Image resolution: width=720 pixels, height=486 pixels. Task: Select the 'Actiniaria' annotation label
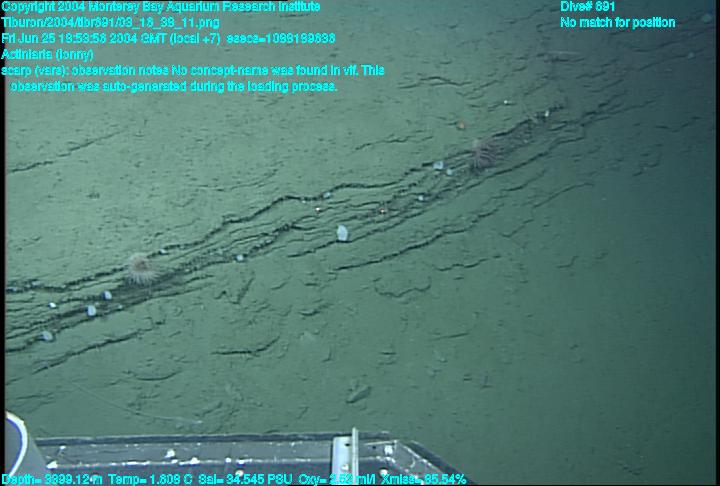click(x=47, y=55)
